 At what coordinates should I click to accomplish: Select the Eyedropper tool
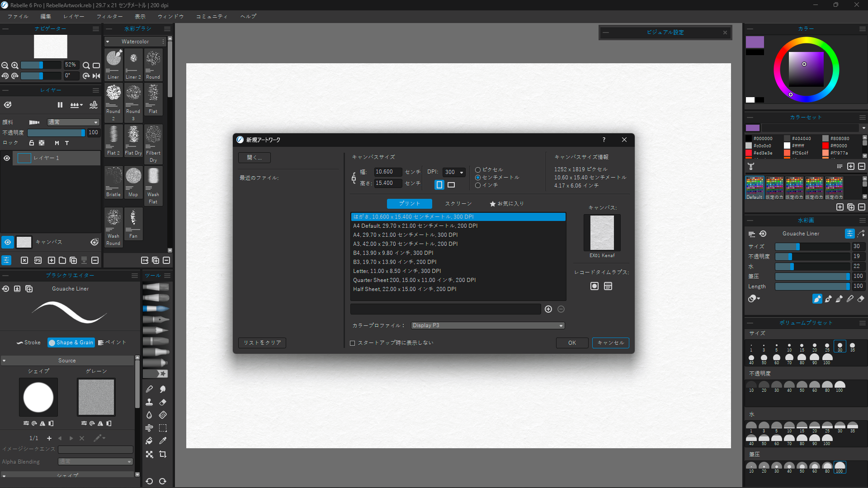coord(163,441)
